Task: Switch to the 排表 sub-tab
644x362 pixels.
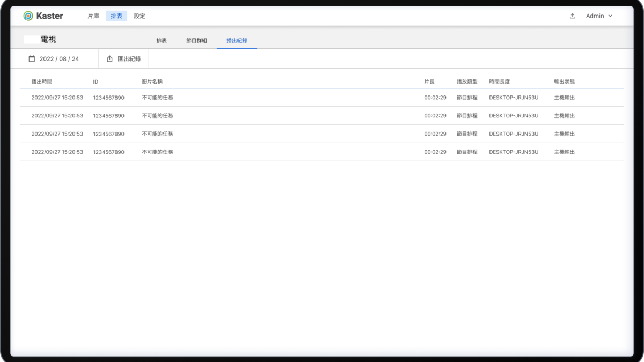Action: coord(162,41)
